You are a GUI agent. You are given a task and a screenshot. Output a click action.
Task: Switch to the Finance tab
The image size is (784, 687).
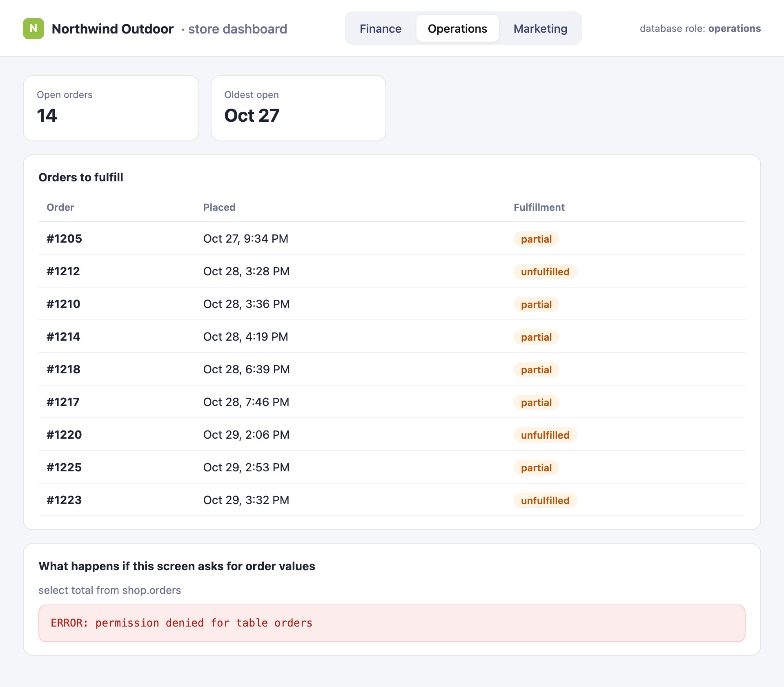[380, 29]
